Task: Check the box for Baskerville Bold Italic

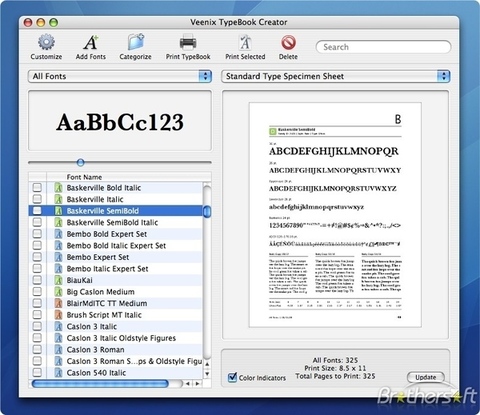Action: pos(37,188)
